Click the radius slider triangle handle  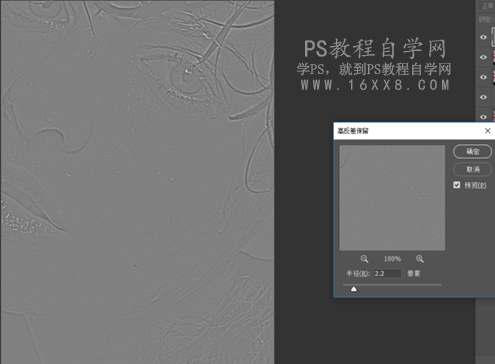(354, 289)
